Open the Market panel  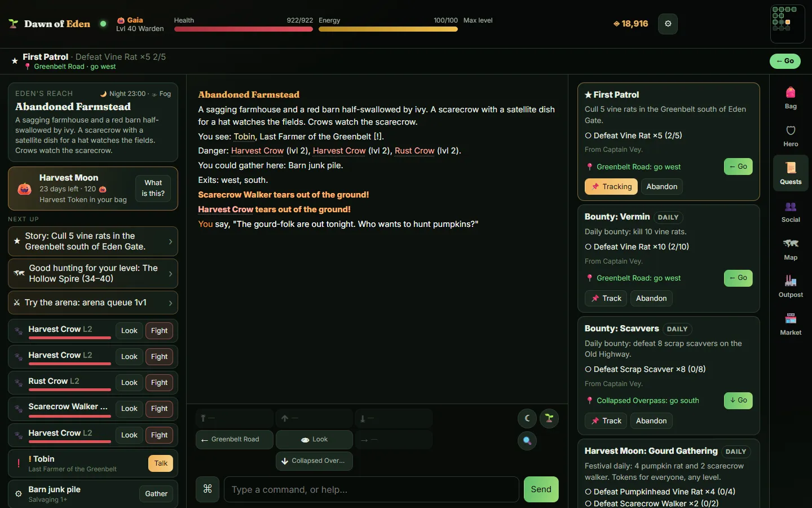[x=791, y=324]
